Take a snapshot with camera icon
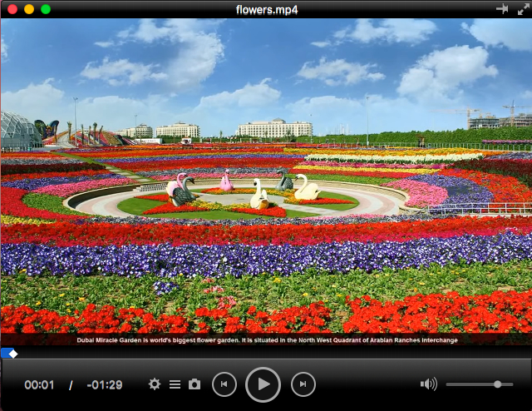Viewport: 532px width, 411px height. tap(195, 384)
